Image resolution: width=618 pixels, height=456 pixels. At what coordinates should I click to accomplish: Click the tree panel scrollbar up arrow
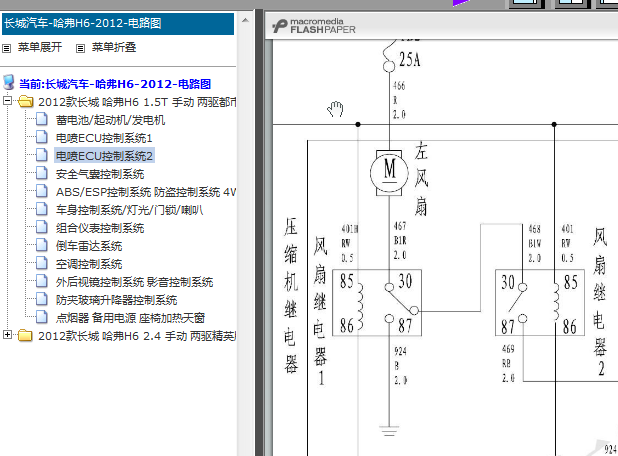coord(245,20)
